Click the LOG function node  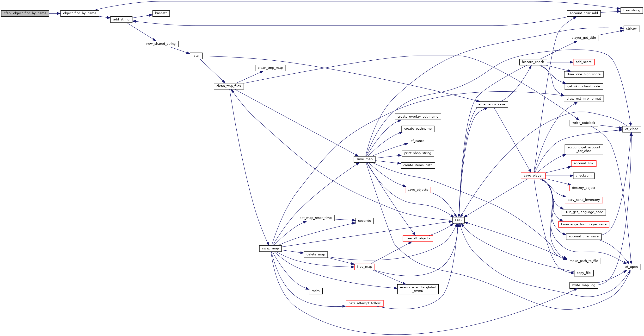click(x=458, y=220)
